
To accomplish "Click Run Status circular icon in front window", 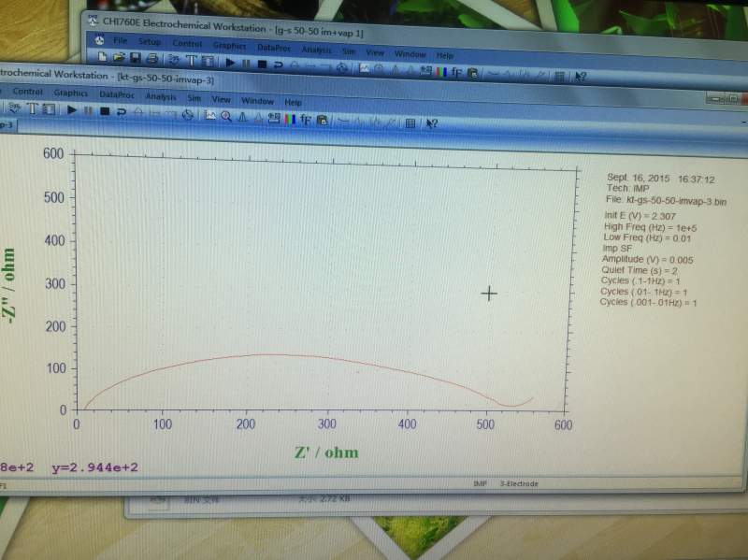I will pyautogui.click(x=188, y=114).
